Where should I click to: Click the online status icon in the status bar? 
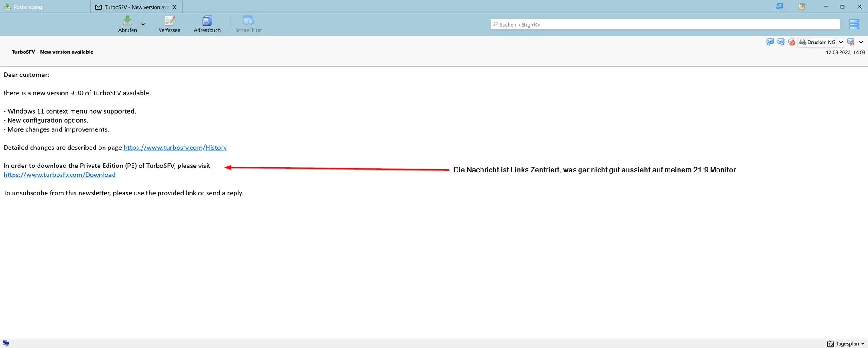click(x=6, y=343)
